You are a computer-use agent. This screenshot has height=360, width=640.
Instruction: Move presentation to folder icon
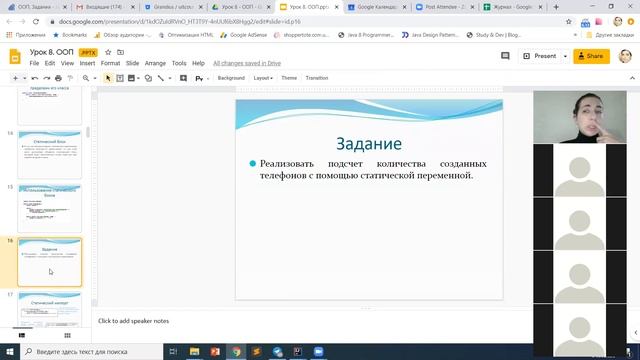tap(120, 52)
